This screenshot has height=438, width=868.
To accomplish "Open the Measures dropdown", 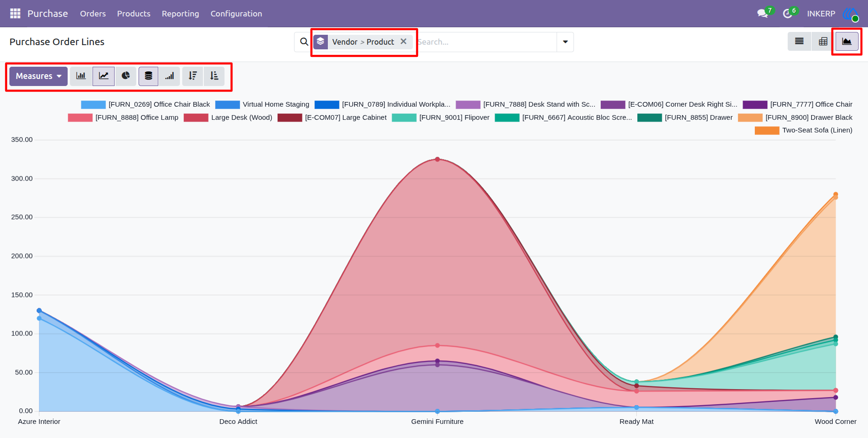I will [x=39, y=76].
